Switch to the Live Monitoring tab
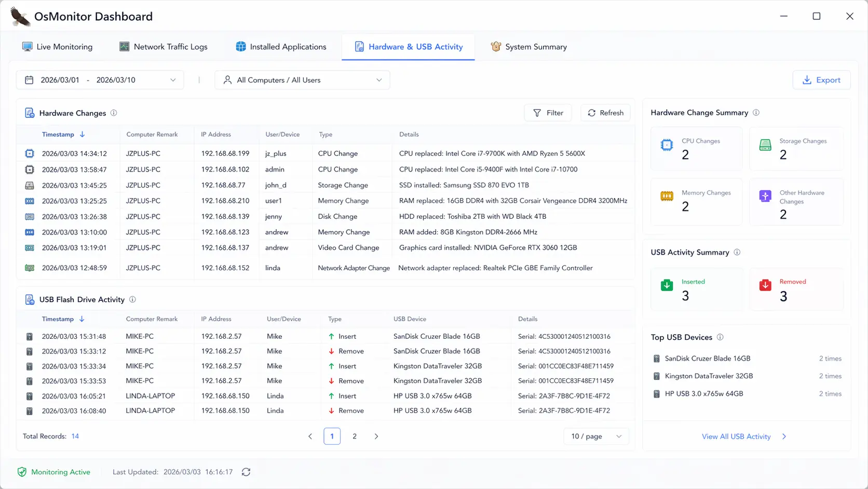The image size is (868, 489). pos(57,47)
